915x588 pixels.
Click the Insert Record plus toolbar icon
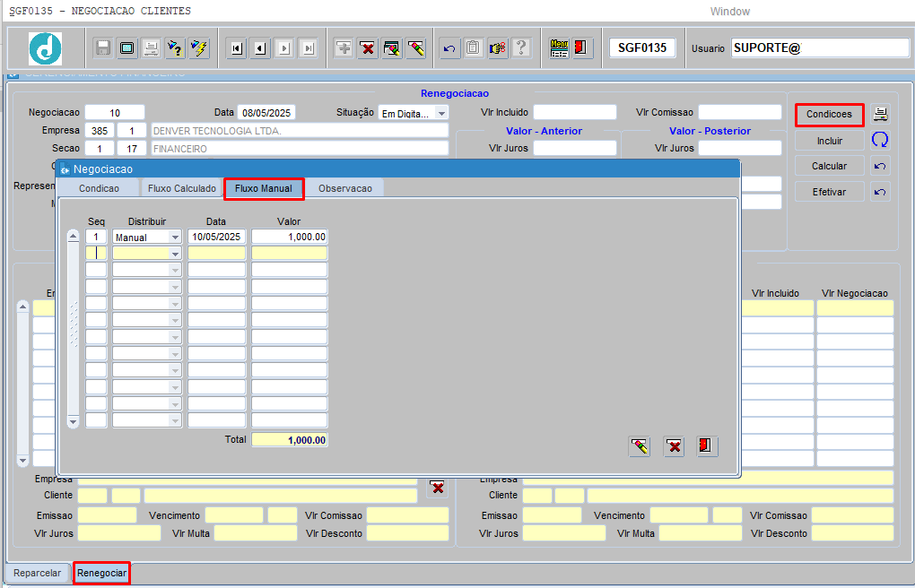pos(344,48)
